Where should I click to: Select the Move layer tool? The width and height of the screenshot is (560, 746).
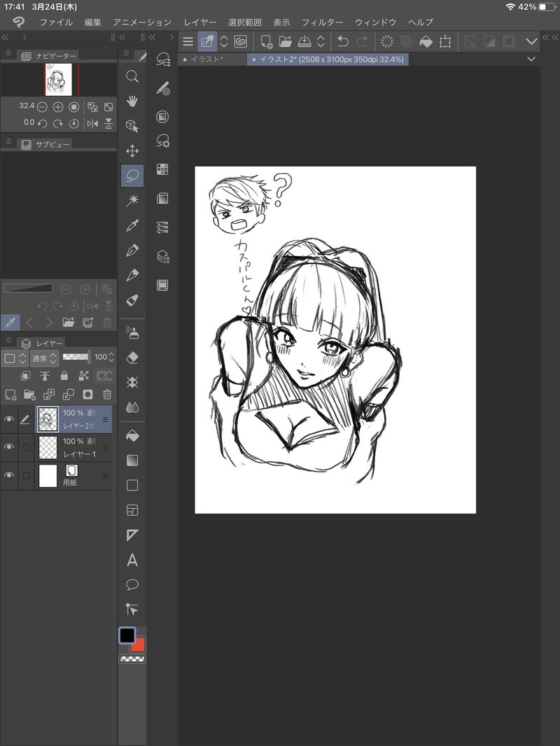tap(132, 151)
